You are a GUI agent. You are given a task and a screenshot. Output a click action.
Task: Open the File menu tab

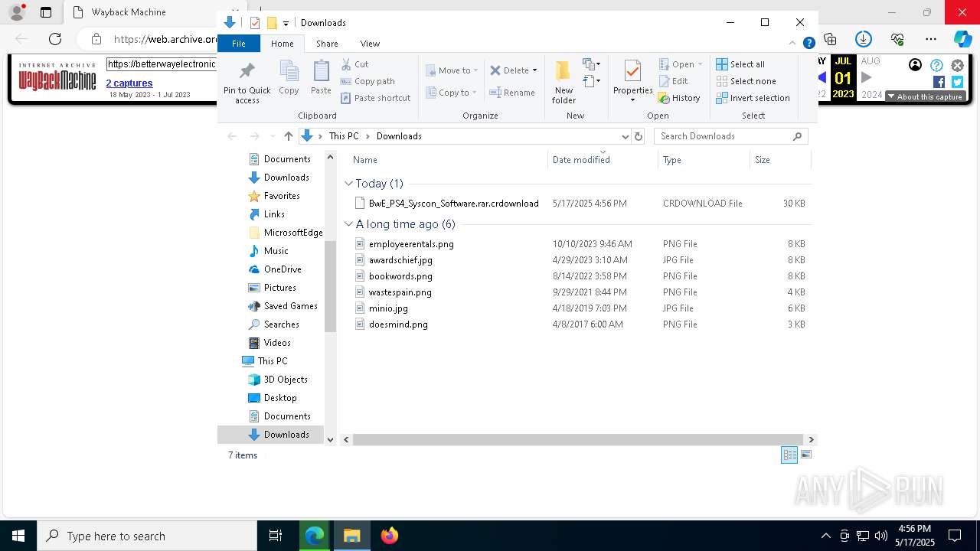239,44
